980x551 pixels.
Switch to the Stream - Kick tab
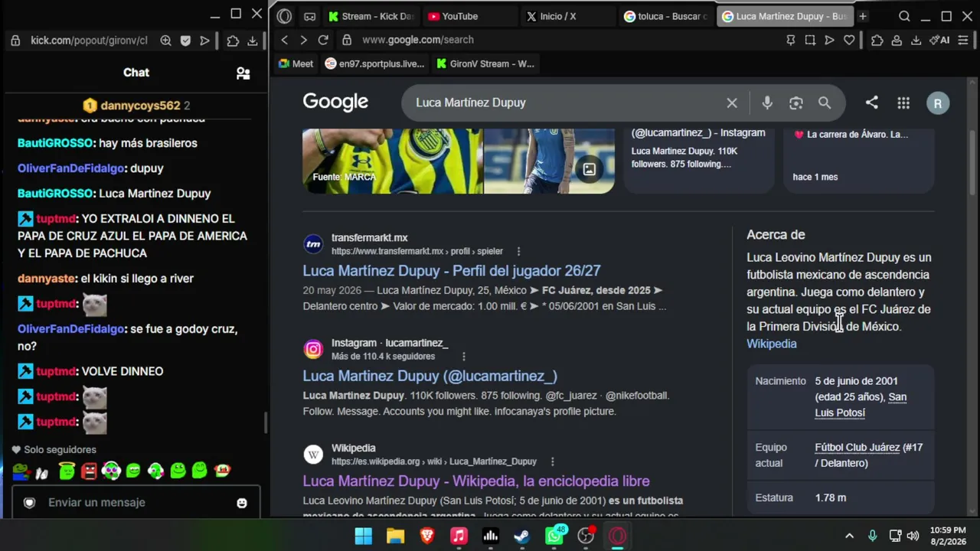click(x=371, y=16)
